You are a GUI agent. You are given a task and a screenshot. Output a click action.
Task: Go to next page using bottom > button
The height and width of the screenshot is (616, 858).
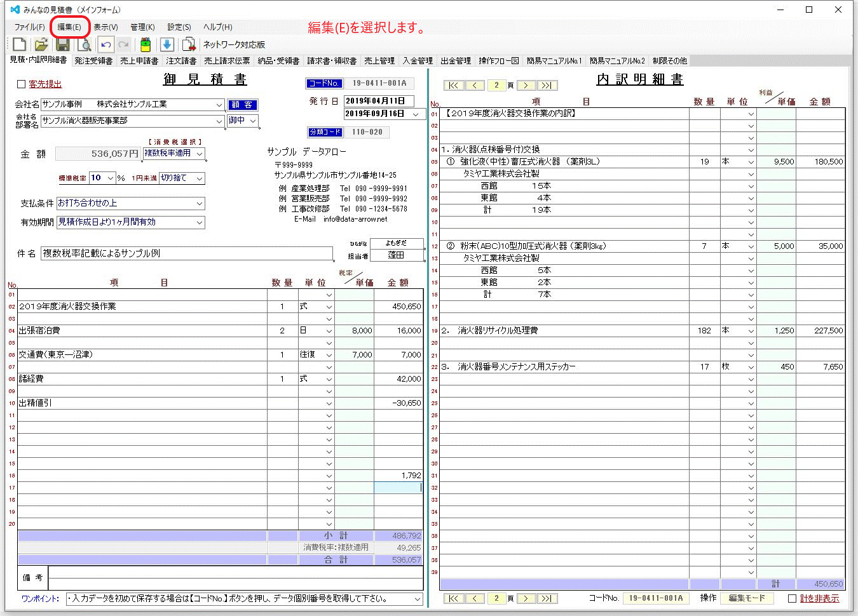526,598
